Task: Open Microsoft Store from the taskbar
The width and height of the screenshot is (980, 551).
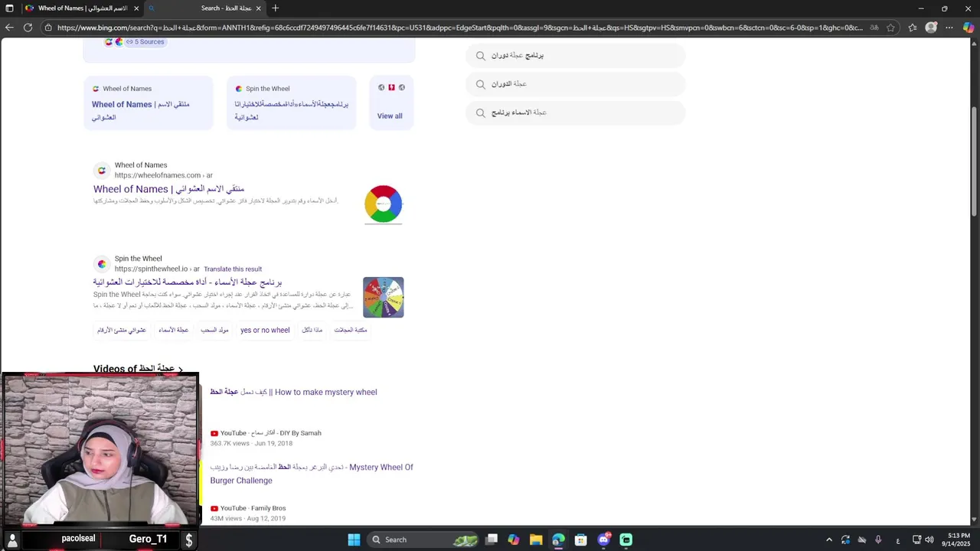Action: pos(580,540)
